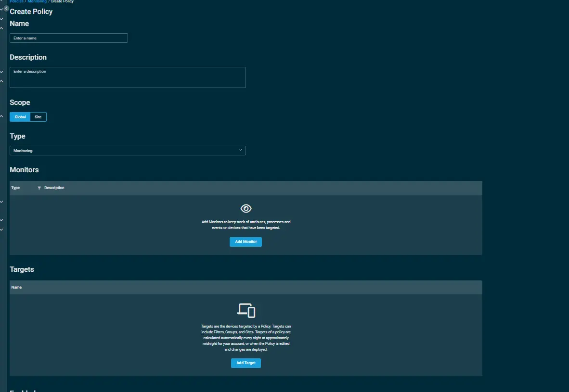Click Create Policy breadcrumb item

pyautogui.click(x=62, y=1)
